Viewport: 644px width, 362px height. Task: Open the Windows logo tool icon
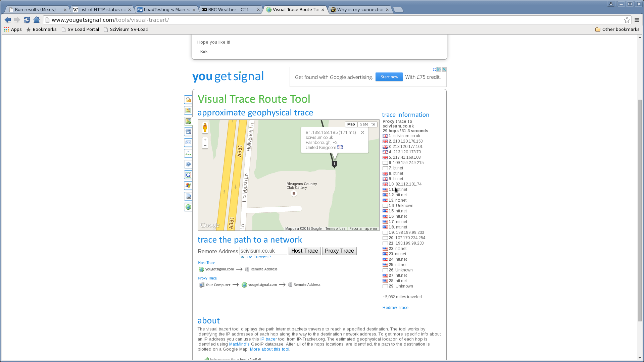(x=188, y=186)
